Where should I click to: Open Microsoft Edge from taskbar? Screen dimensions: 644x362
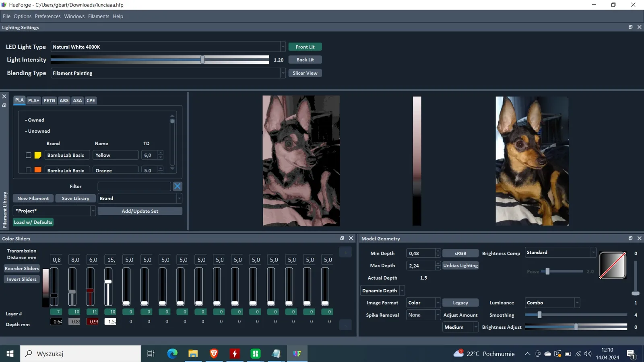click(x=172, y=354)
